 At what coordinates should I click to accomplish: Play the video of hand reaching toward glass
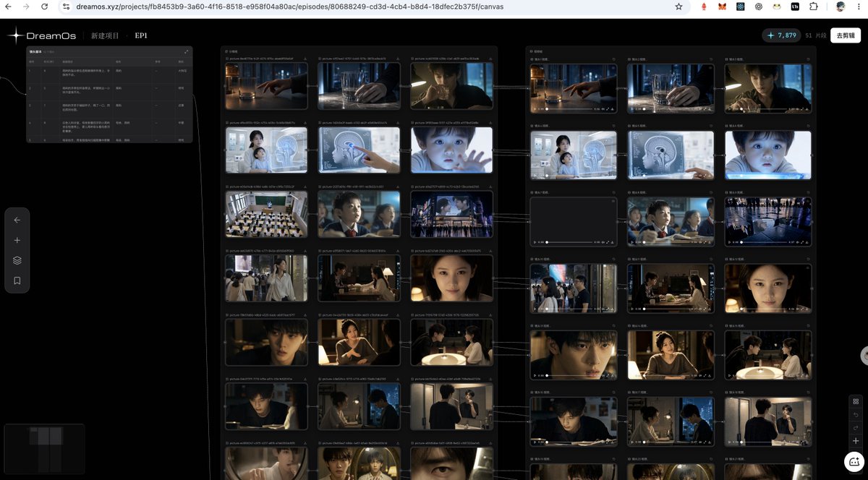coord(535,108)
